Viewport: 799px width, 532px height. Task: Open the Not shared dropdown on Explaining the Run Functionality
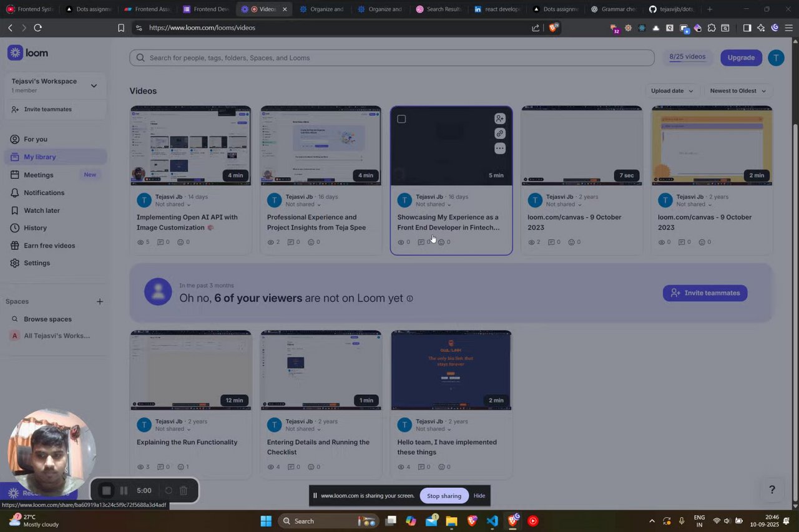(x=173, y=429)
